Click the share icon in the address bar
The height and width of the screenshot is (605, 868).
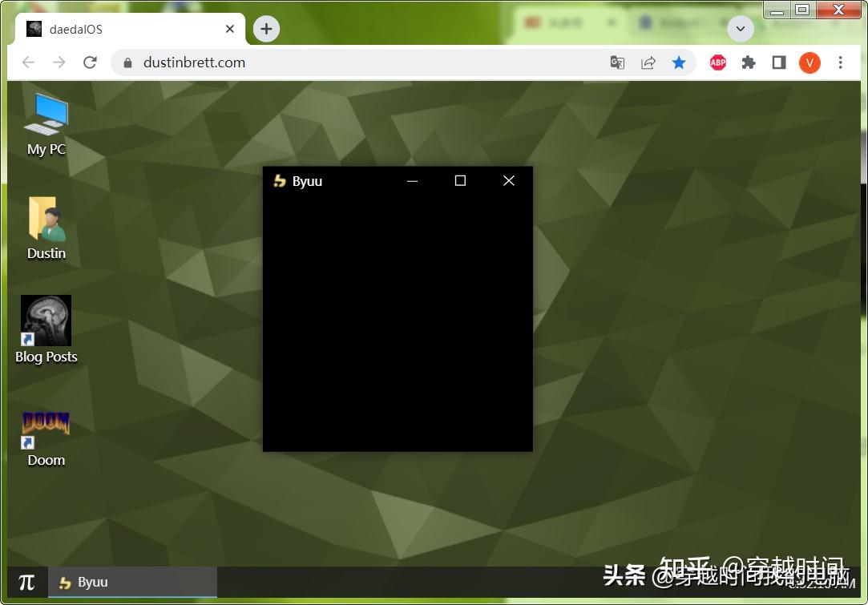coord(648,62)
